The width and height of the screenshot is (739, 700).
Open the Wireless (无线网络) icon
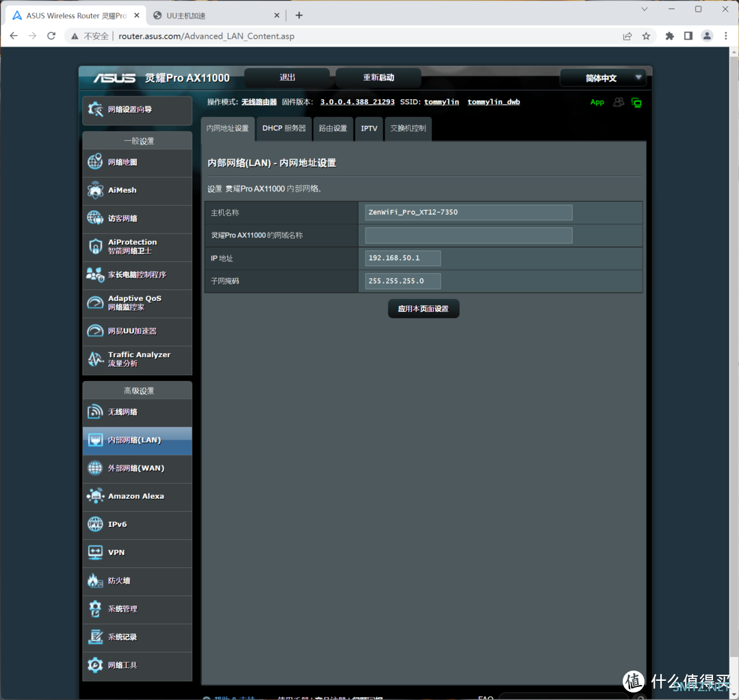(95, 411)
